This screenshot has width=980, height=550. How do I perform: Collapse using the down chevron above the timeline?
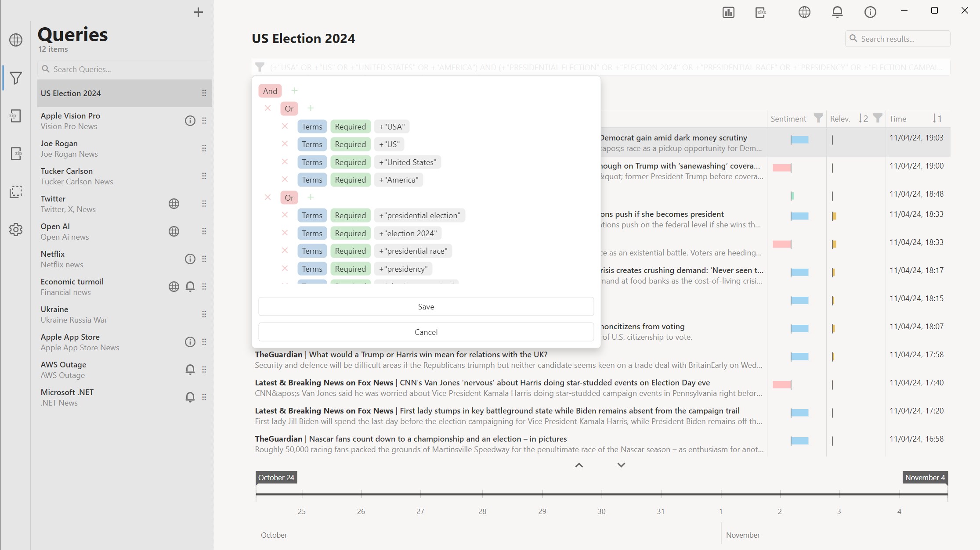click(621, 465)
